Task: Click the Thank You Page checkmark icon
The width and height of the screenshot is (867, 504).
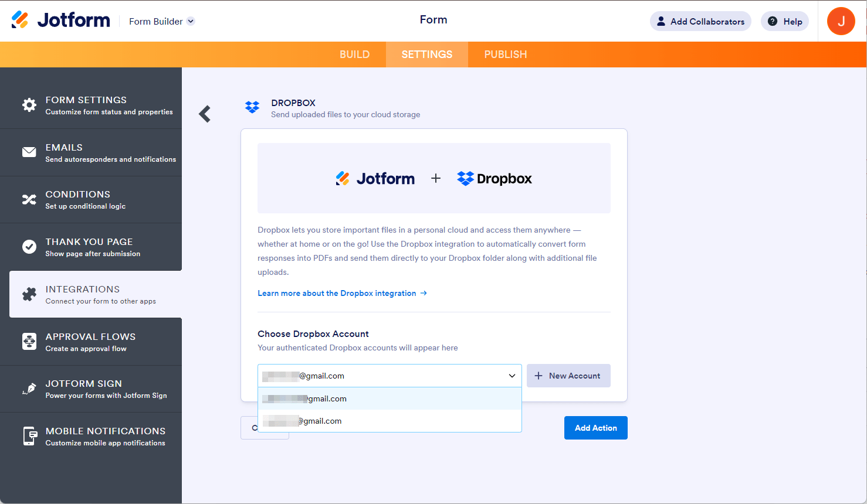Action: tap(29, 247)
